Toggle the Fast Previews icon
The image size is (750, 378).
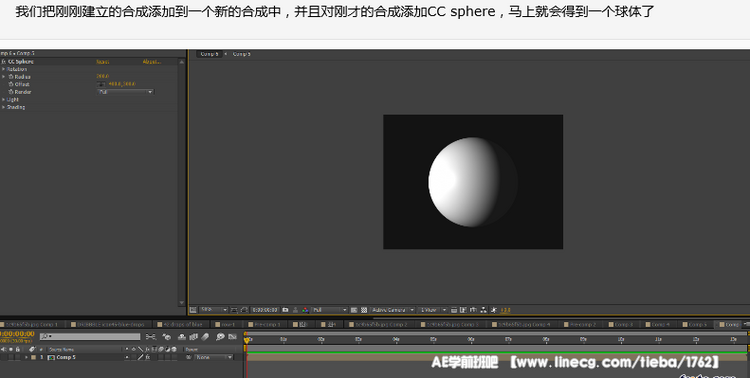pyautogui.click(x=463, y=310)
